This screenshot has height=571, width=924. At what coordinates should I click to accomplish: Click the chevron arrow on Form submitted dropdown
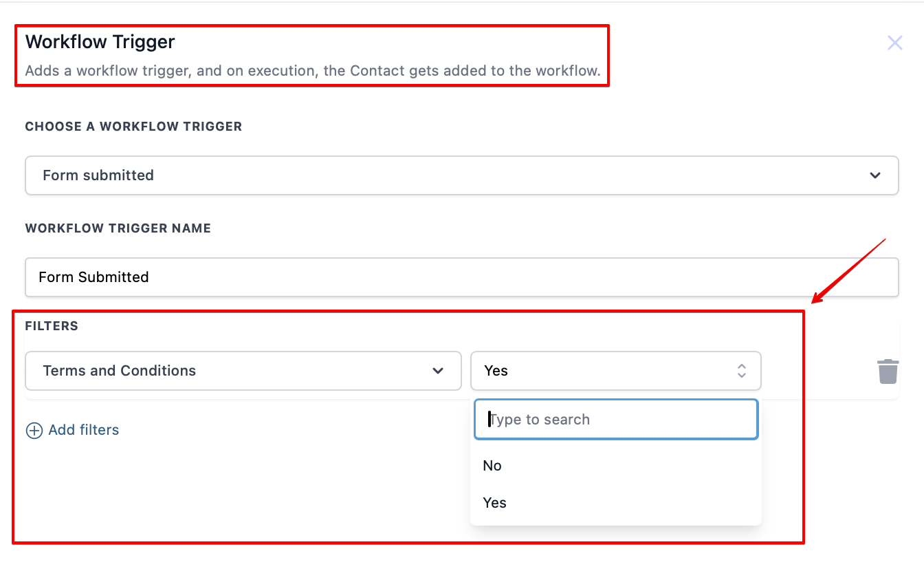click(x=875, y=175)
